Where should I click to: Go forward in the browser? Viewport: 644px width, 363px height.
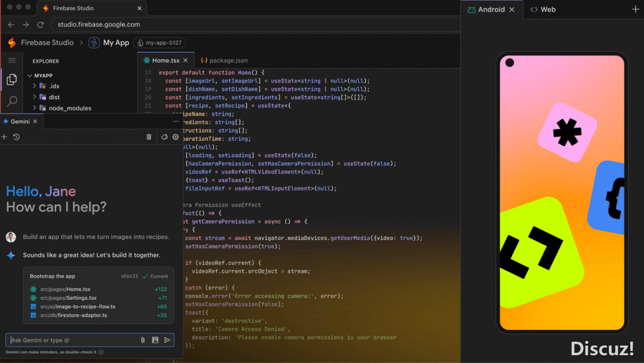(x=26, y=24)
